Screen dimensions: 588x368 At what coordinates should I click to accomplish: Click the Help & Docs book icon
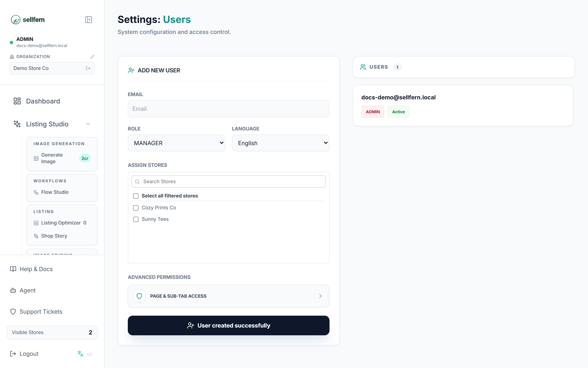[x=13, y=269]
